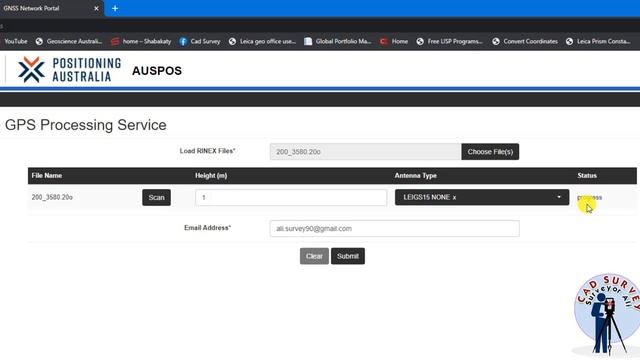The image size is (640, 360).
Task: Close the GNSS Network Portal tab
Action: point(96,8)
